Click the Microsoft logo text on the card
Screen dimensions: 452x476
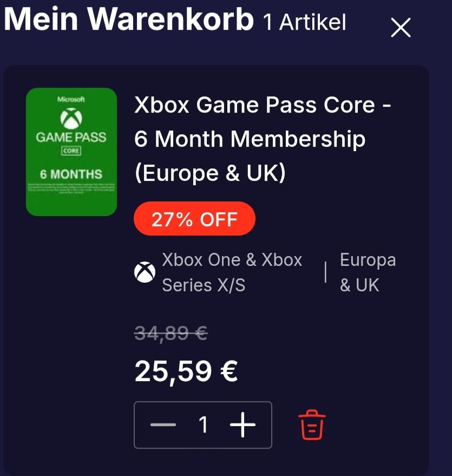pyautogui.click(x=71, y=99)
